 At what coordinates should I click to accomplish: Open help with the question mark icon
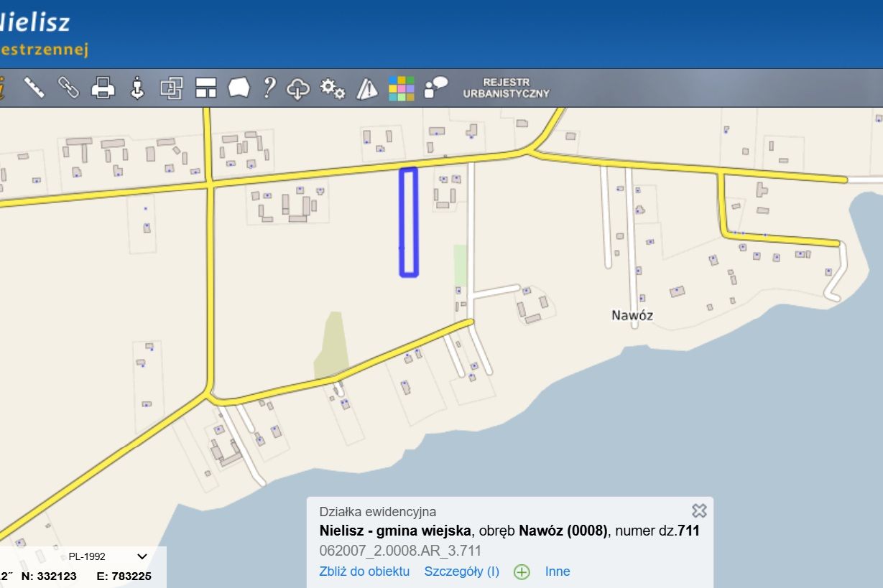click(269, 88)
